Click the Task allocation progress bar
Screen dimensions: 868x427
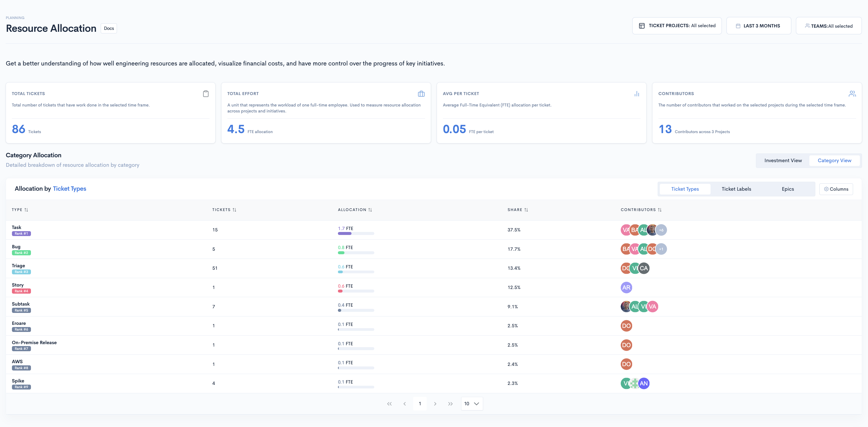coord(356,233)
